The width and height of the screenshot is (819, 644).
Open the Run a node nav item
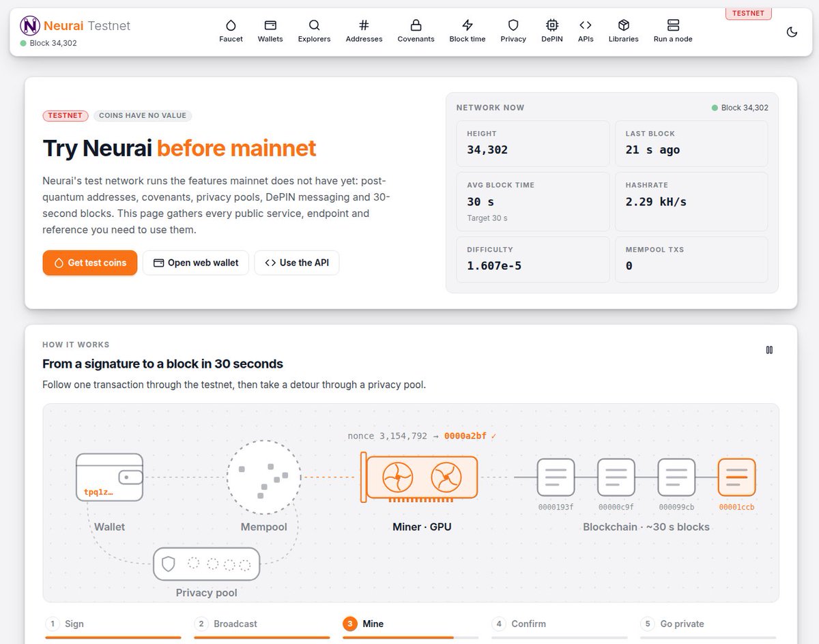673,31
